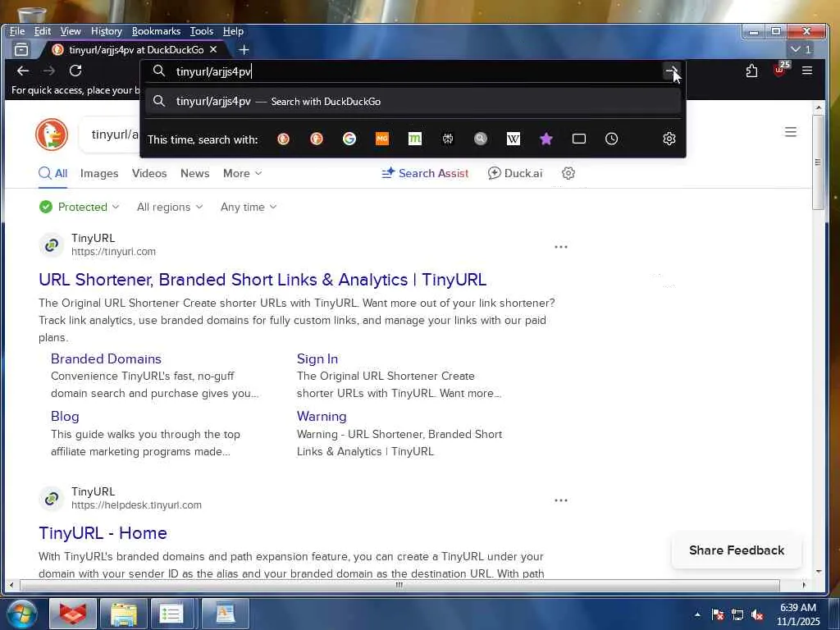Switch to News results tab
Viewport: 840px width, 630px height.
pyautogui.click(x=194, y=174)
